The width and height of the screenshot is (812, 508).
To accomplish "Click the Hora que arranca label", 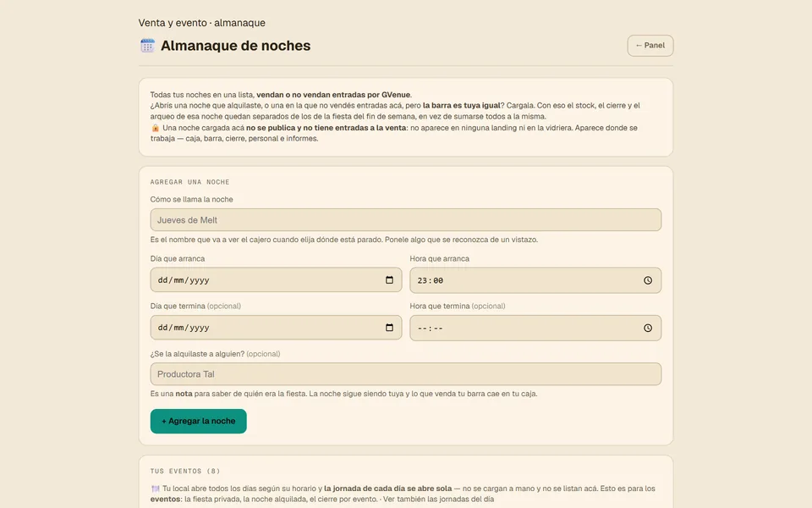I will [x=440, y=259].
